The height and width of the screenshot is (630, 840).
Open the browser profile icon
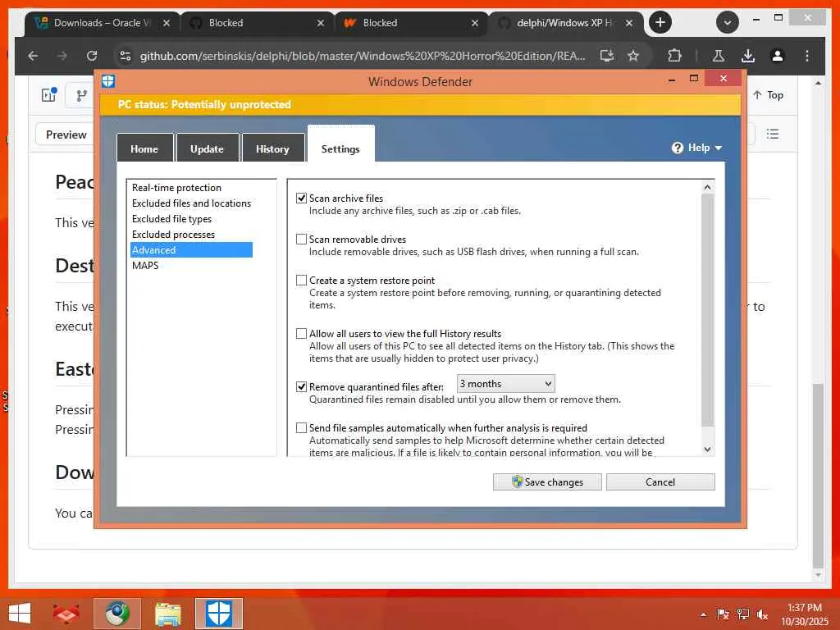pyautogui.click(x=778, y=56)
